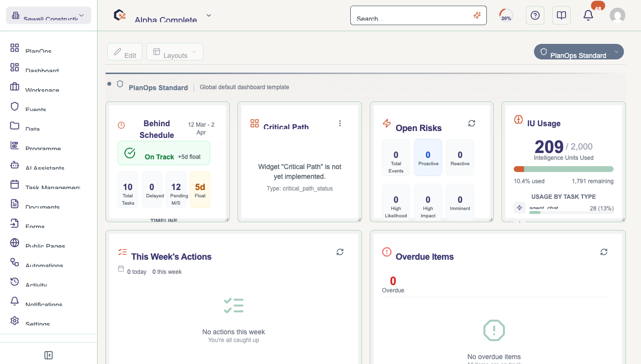Open the documentation book icon
The width and height of the screenshot is (641, 364).
(x=561, y=16)
